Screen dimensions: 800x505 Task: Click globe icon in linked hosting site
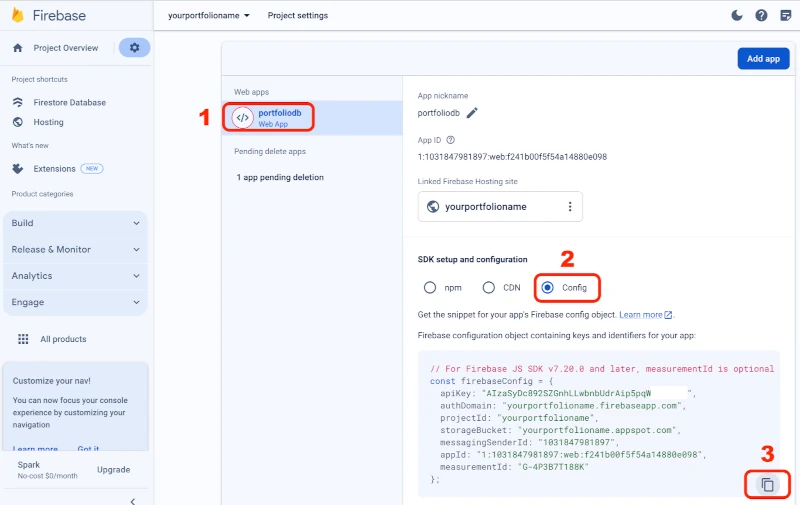[x=433, y=207]
